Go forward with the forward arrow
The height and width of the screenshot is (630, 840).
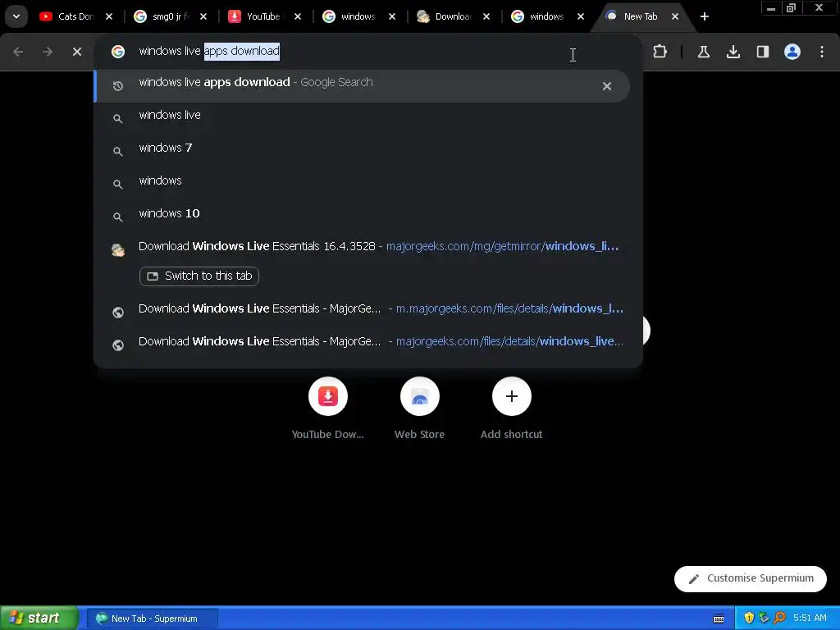(x=48, y=52)
